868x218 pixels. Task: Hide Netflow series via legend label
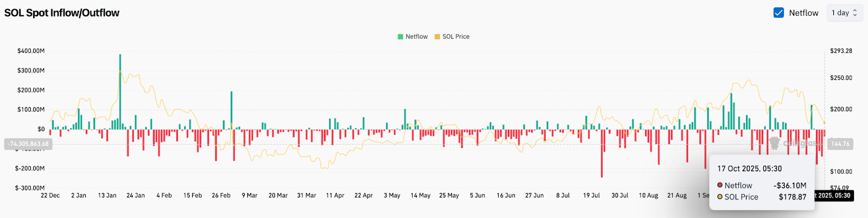click(417, 36)
